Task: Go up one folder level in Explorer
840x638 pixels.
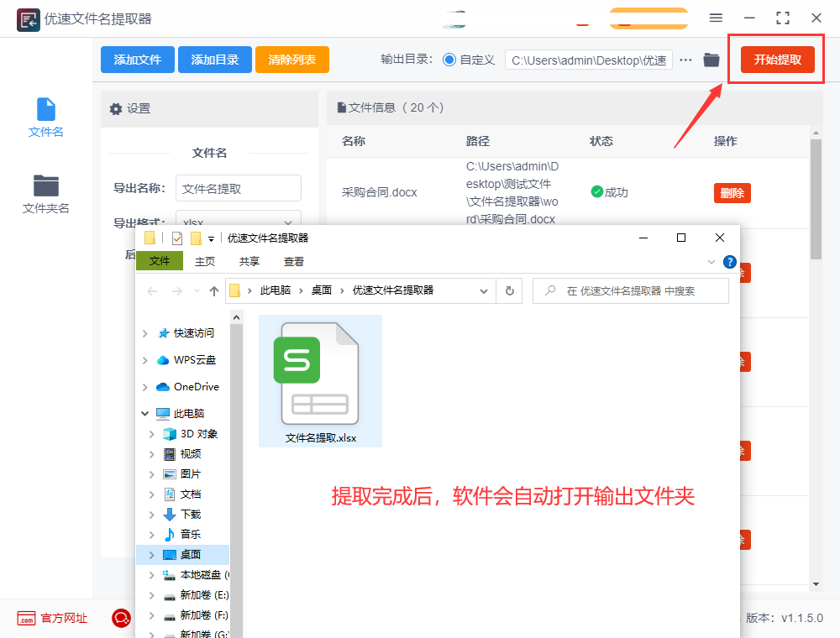Action: pos(214,291)
